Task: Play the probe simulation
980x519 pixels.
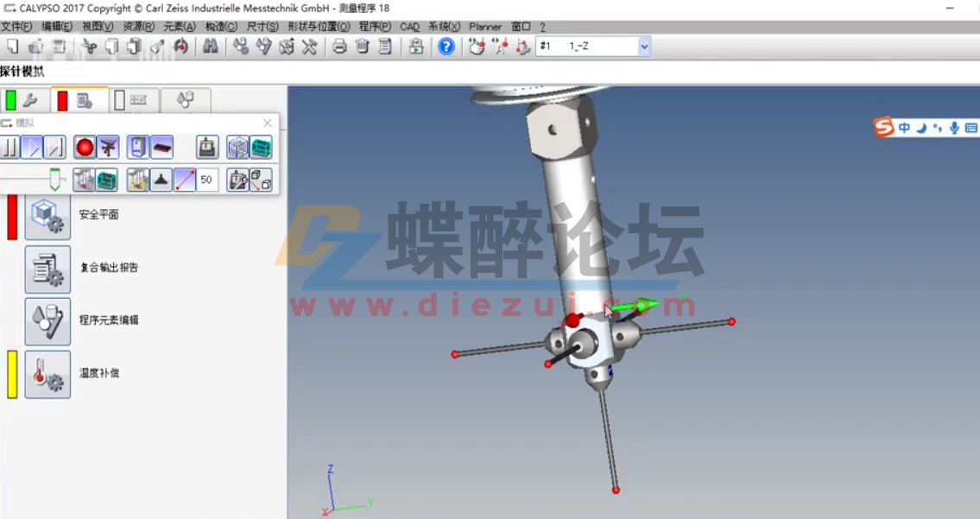Action: tap(31, 147)
